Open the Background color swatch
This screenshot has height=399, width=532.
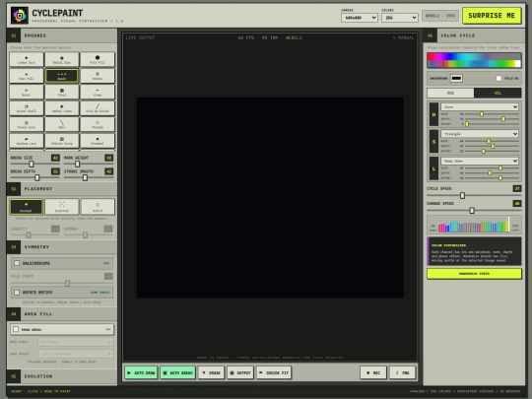point(456,79)
